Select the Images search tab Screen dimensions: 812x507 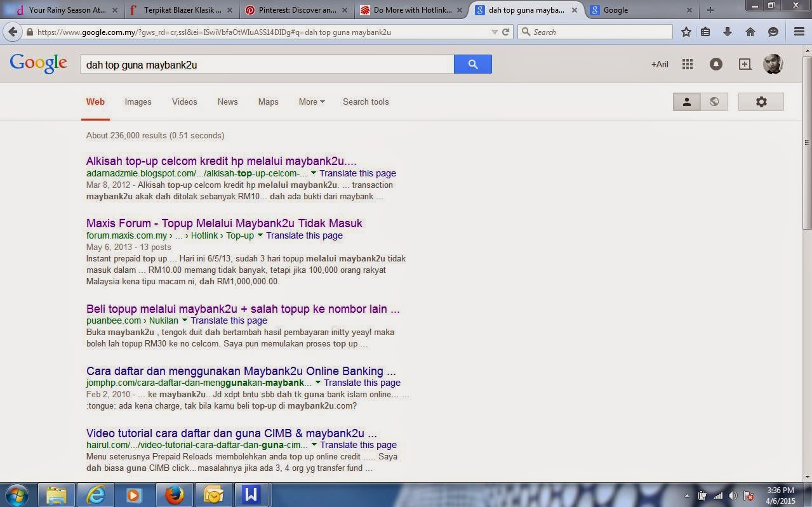point(138,102)
